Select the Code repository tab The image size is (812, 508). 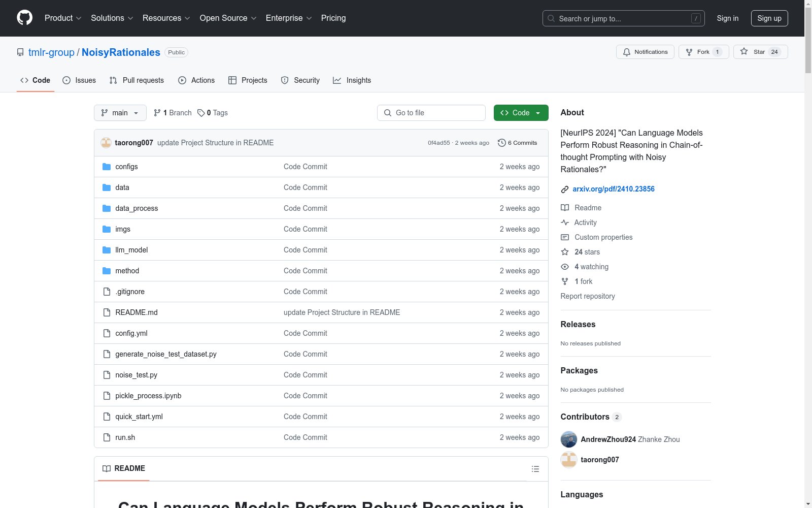(x=36, y=80)
